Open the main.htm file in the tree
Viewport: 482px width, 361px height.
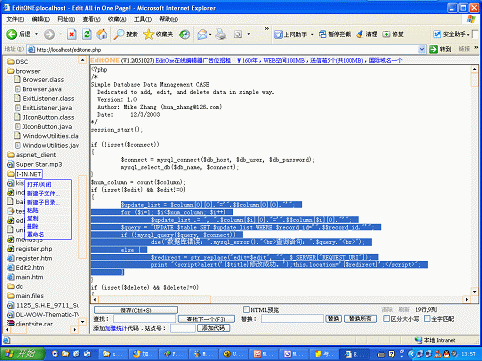[29, 277]
